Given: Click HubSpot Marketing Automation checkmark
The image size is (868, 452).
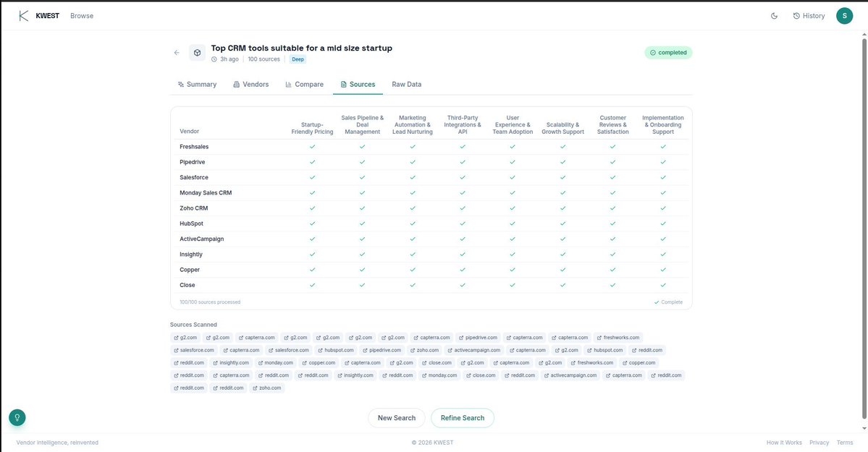Looking at the screenshot, I should click(413, 223).
